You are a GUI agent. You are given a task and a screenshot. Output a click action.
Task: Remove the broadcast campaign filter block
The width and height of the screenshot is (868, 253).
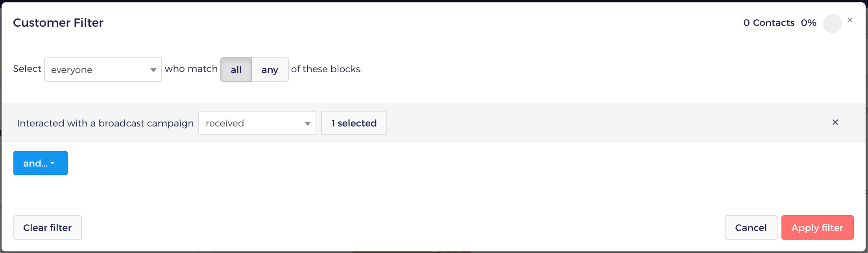pos(835,123)
